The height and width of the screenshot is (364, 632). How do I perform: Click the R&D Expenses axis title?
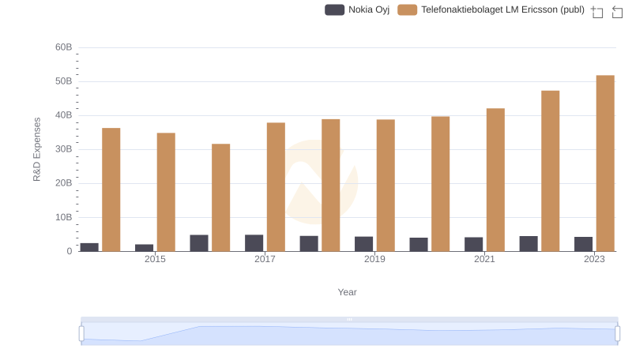click(36, 149)
